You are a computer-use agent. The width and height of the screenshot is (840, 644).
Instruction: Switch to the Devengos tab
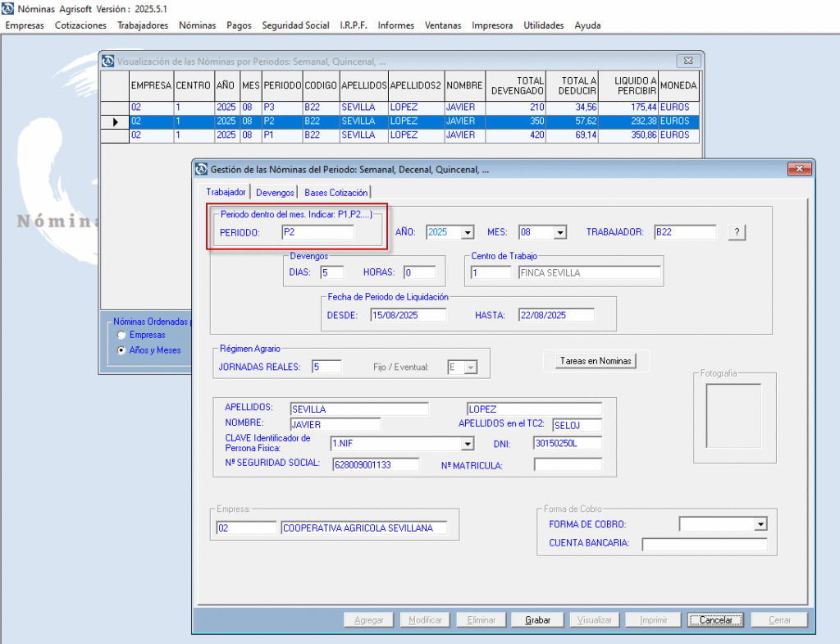(x=275, y=192)
